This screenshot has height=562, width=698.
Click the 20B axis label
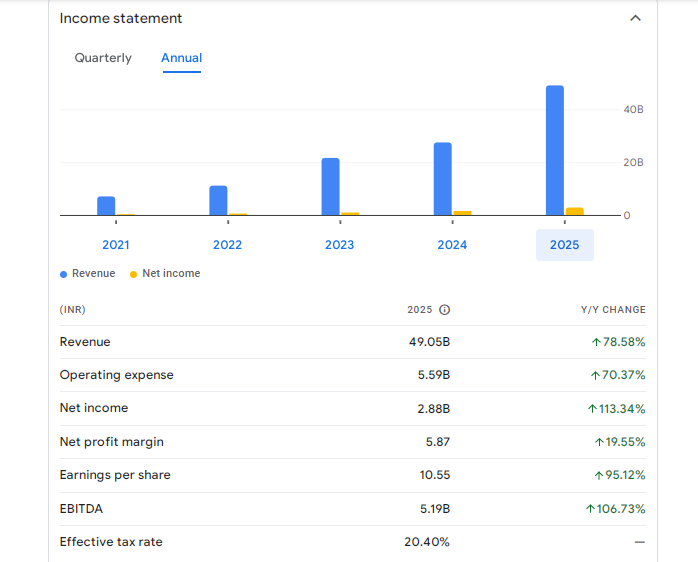point(633,163)
